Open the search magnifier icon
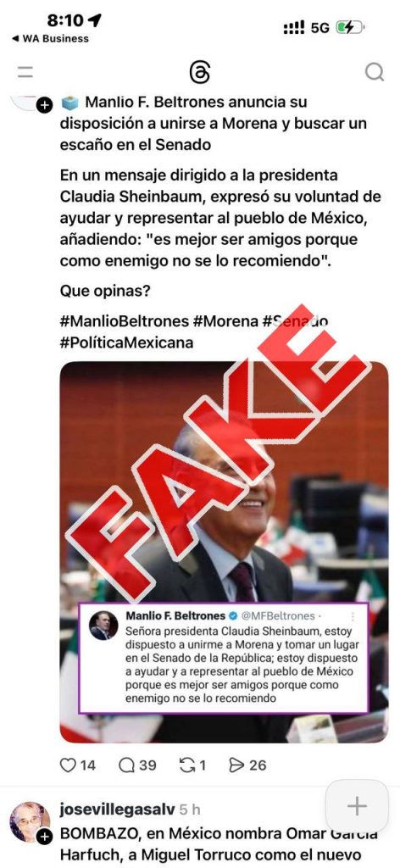The height and width of the screenshot is (868, 400). (x=375, y=72)
